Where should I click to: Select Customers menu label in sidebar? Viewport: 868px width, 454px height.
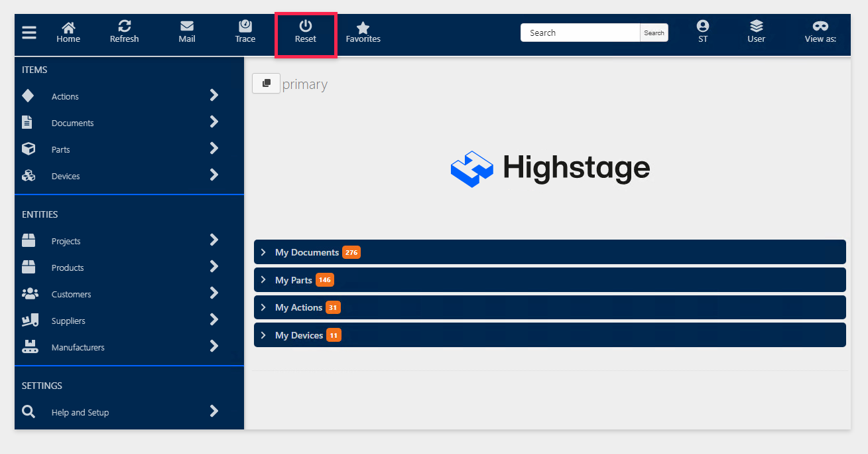coord(71,295)
